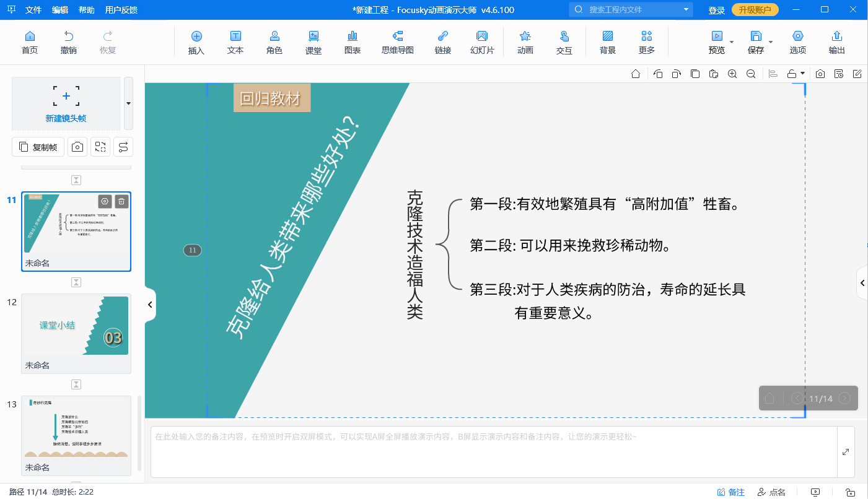Save the project with 保存

(756, 43)
